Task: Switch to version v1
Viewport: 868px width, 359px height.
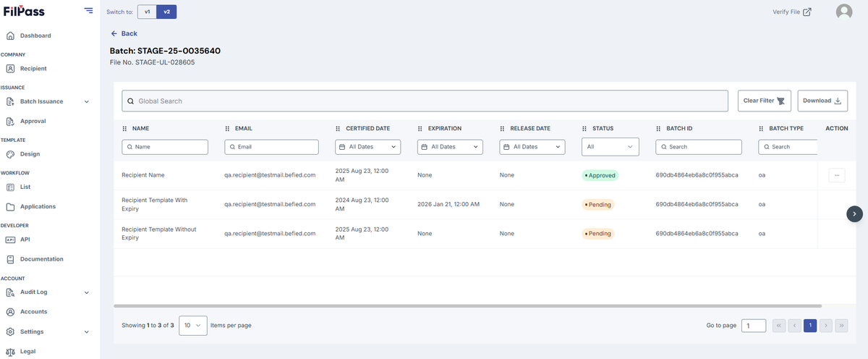Action: 147,12
